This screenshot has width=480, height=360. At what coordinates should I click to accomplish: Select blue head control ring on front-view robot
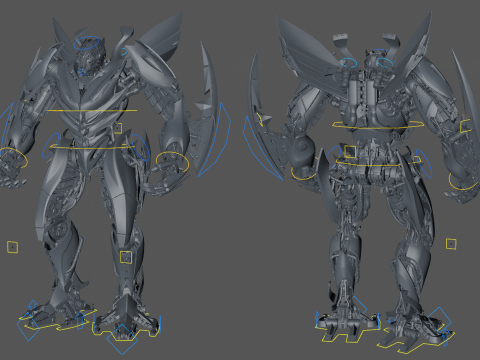[87, 43]
